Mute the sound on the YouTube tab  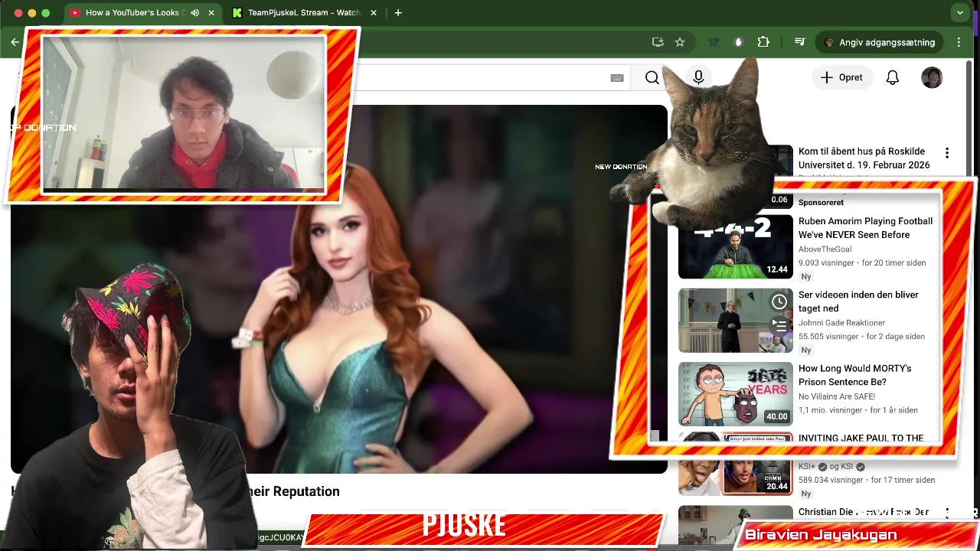pyautogui.click(x=195, y=13)
